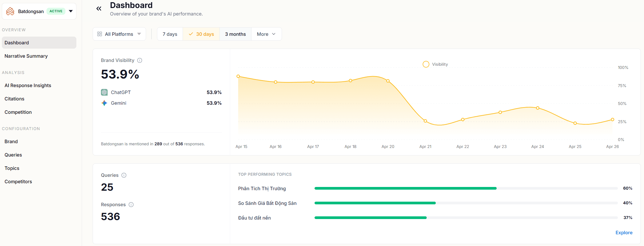
Task: Click the Phân Tích Thị Trường topic name
Action: 262,189
